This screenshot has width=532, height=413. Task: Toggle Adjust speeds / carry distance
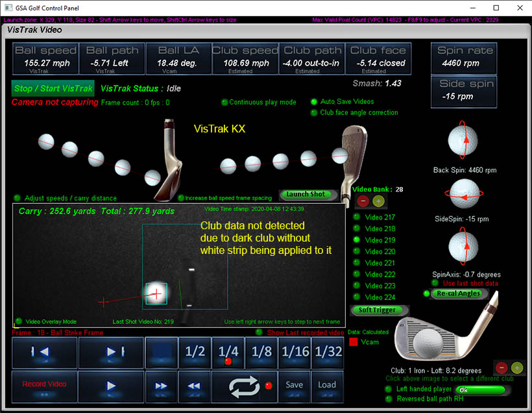[17, 198]
